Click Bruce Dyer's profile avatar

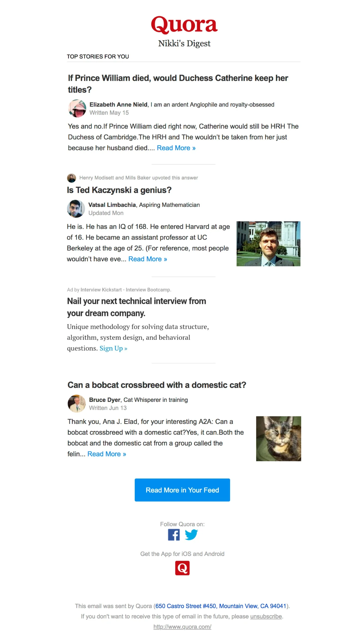(77, 404)
